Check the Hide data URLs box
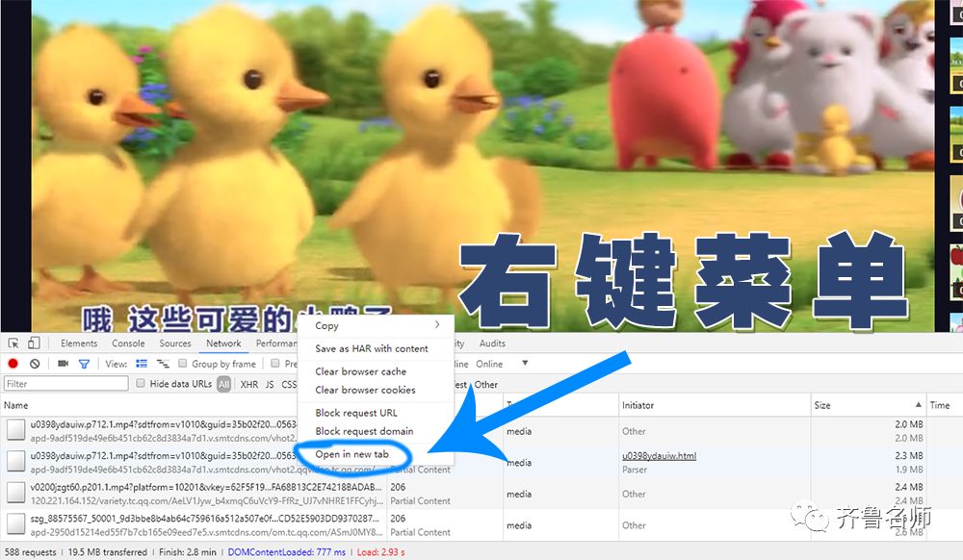 (141, 383)
